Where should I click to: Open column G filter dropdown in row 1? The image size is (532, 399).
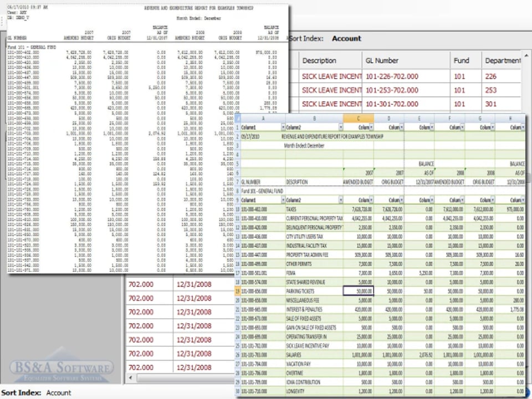[492, 127]
